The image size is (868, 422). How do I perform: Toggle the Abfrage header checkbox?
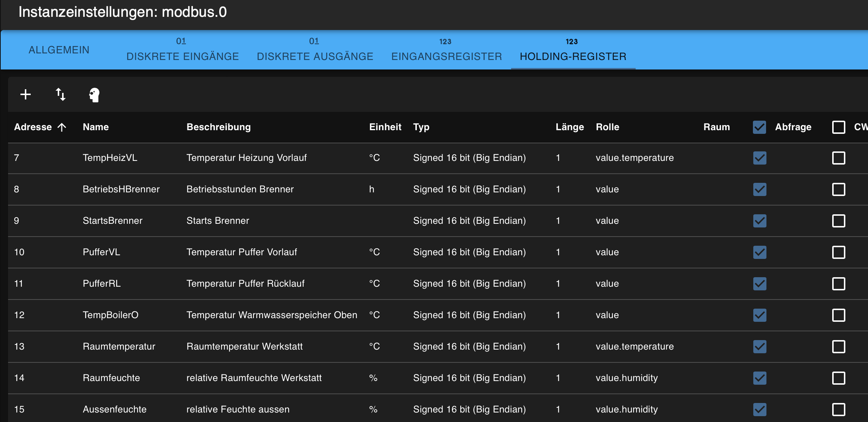pyautogui.click(x=759, y=127)
